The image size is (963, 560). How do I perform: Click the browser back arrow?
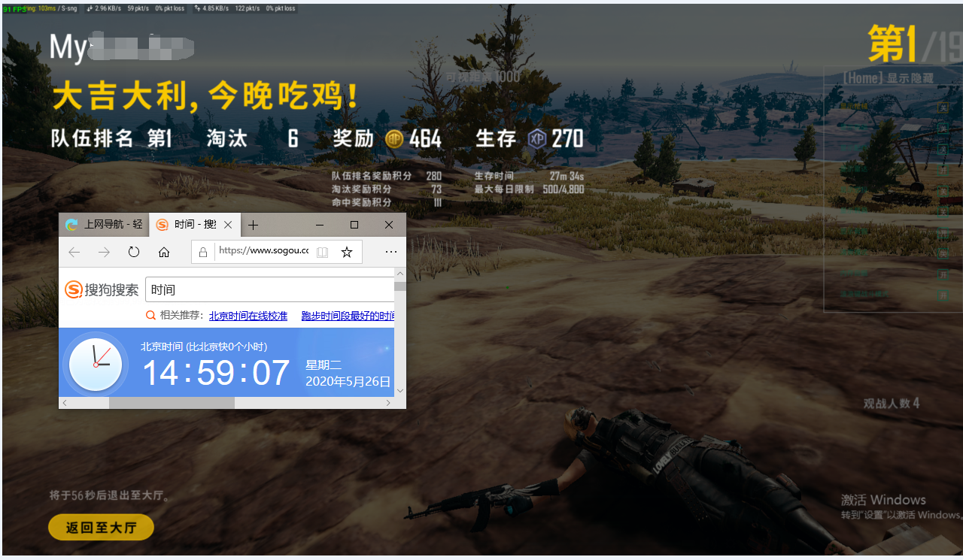(x=74, y=253)
